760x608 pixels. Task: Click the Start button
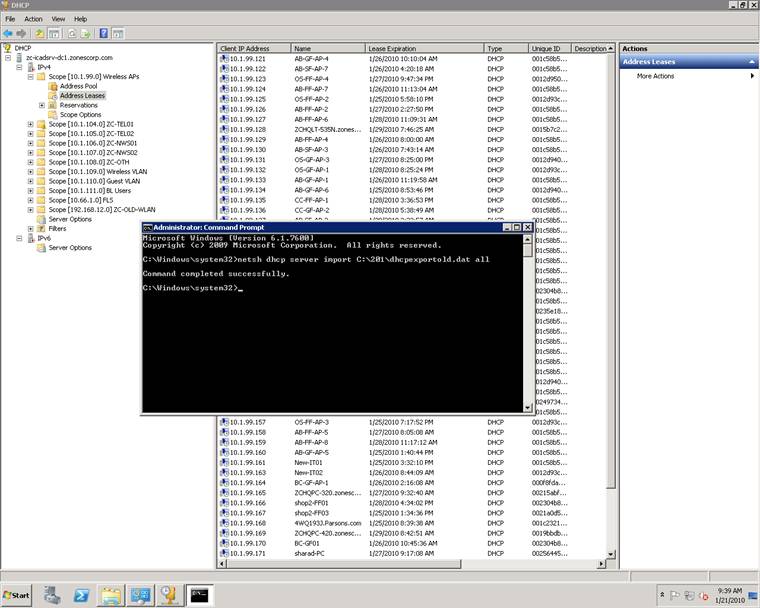pyautogui.click(x=18, y=595)
